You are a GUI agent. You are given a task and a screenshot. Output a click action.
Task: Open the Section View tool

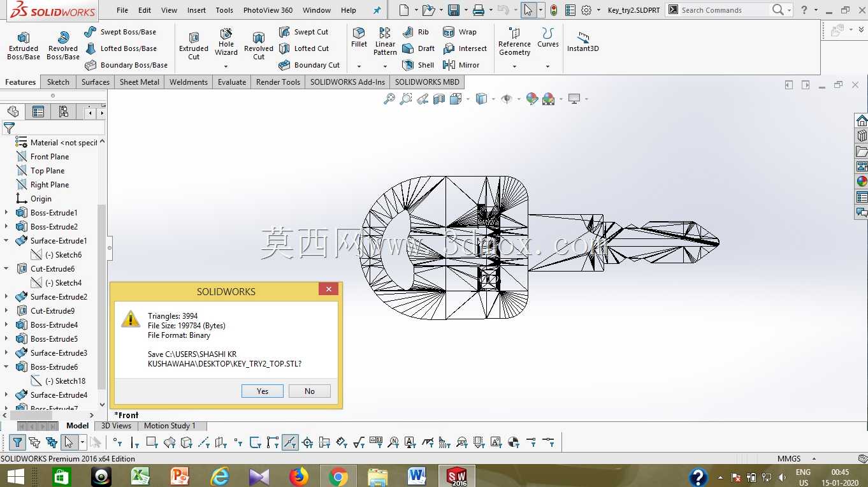[x=439, y=99]
